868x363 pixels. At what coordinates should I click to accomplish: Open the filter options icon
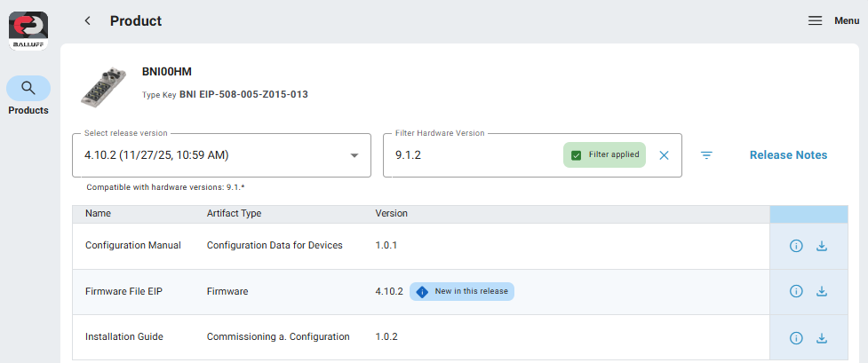coord(706,155)
